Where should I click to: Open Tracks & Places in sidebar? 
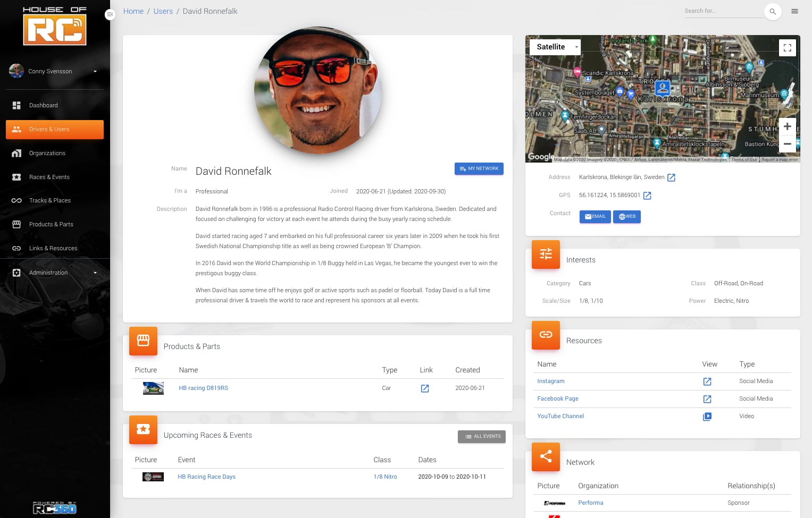(x=50, y=200)
